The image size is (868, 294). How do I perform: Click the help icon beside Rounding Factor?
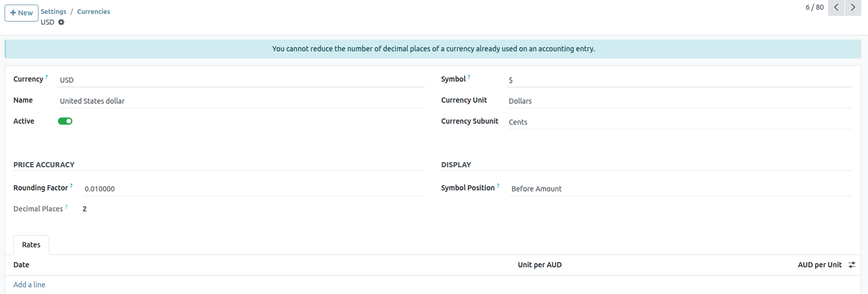coord(71,186)
